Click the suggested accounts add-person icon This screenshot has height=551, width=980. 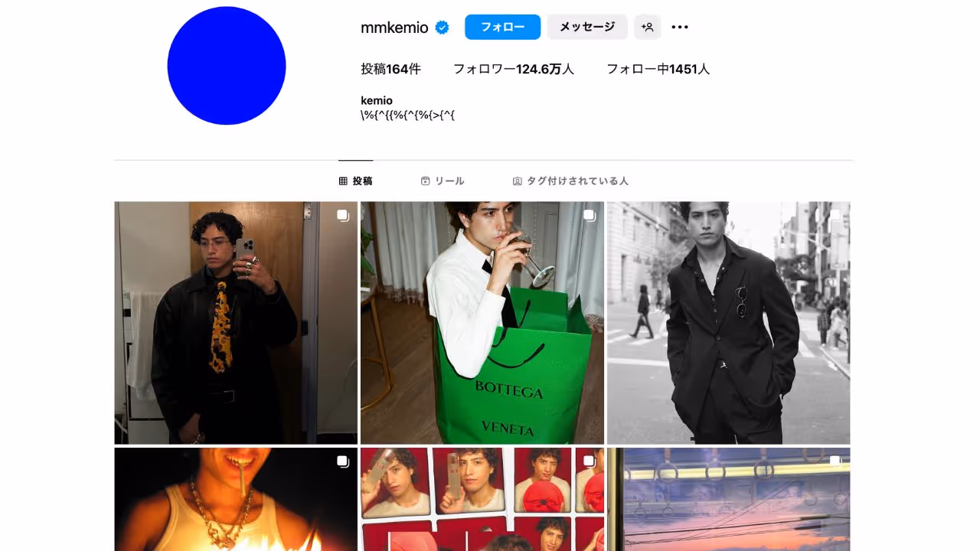(x=648, y=27)
